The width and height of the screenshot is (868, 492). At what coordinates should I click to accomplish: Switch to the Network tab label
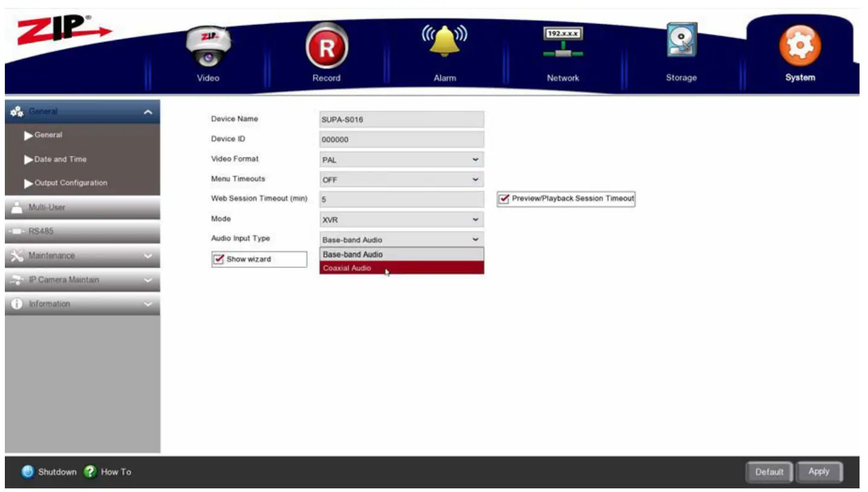563,78
